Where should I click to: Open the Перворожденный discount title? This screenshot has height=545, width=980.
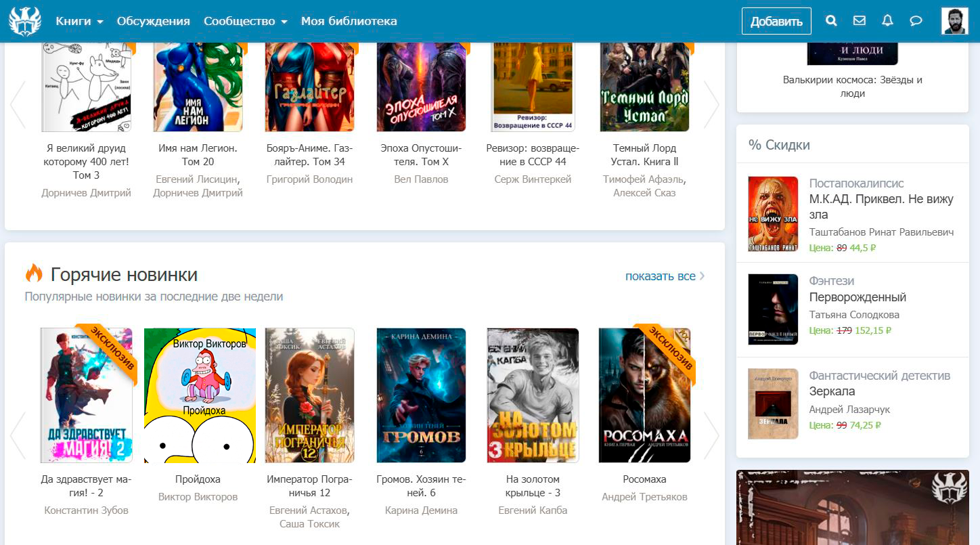(857, 297)
